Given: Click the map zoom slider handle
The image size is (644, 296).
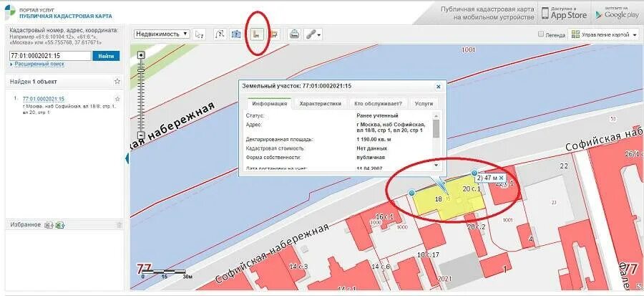Looking at the screenshot, I should tap(141, 71).
